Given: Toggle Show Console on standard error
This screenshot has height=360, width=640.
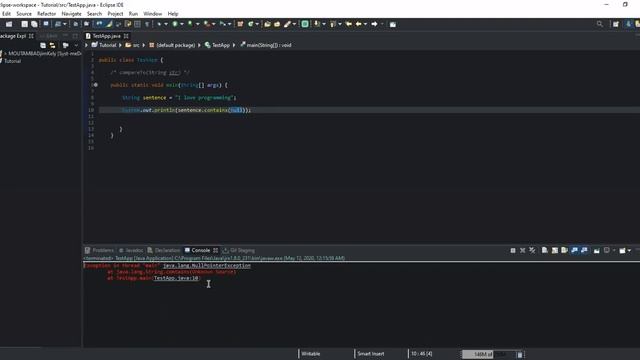Looking at the screenshot, I should (x=584, y=250).
